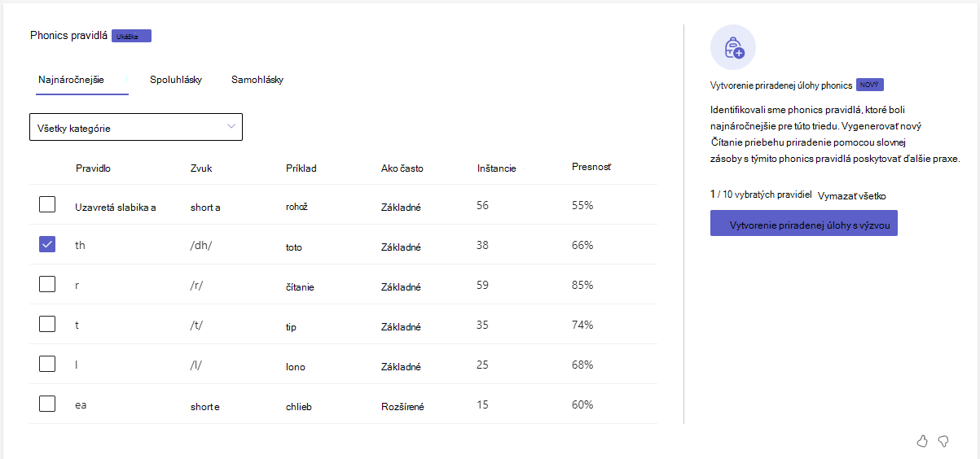Mark the l rule checkbox
This screenshot has width=980, height=459.
point(47,364)
